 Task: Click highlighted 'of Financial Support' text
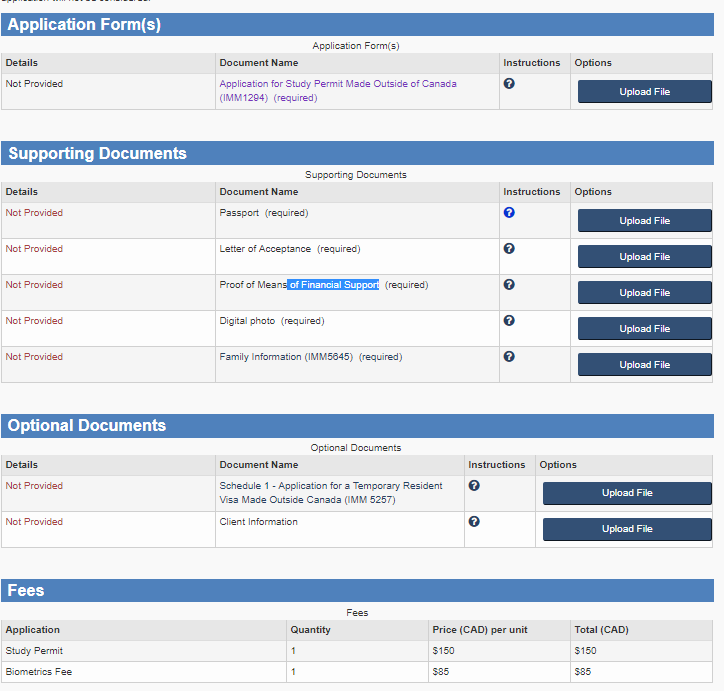[x=333, y=285]
